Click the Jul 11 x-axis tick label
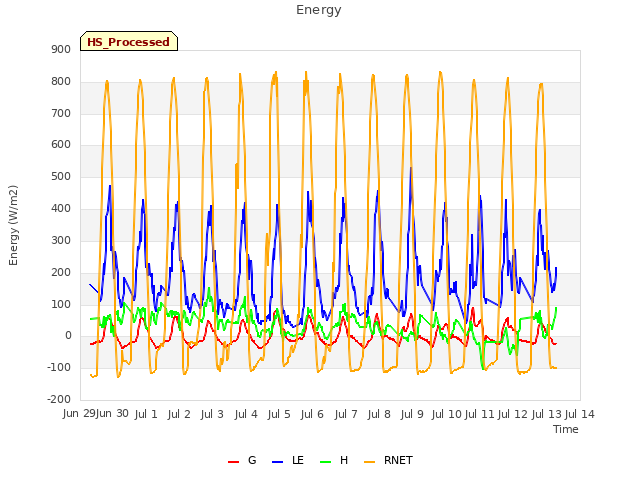 click(480, 414)
